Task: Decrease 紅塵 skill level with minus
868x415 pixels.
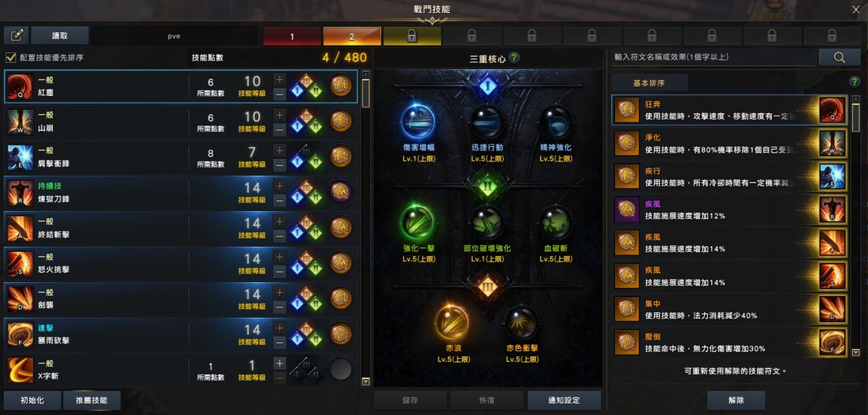Action: coord(280,95)
